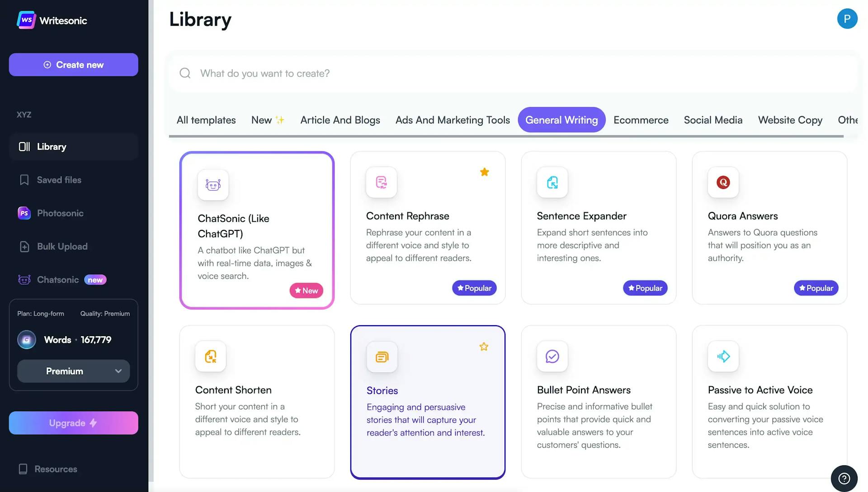This screenshot has width=868, height=492.
Task: Select the General Writing tab
Action: point(561,119)
